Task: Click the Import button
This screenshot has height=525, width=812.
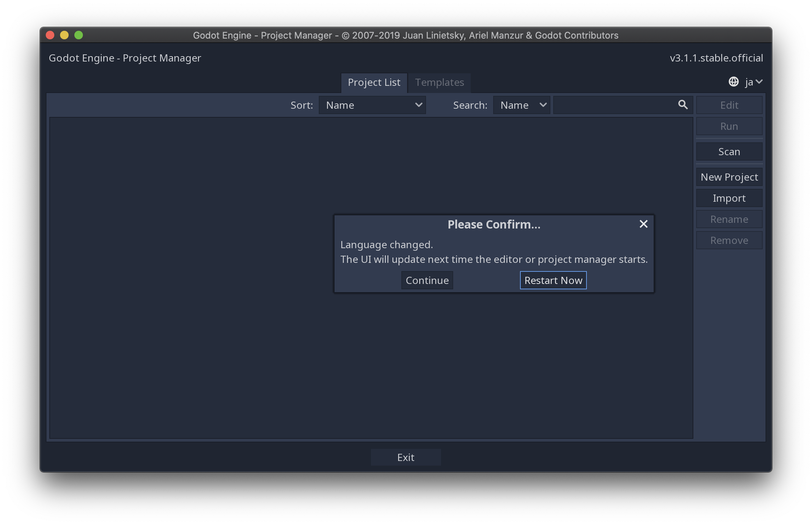Action: tap(729, 198)
